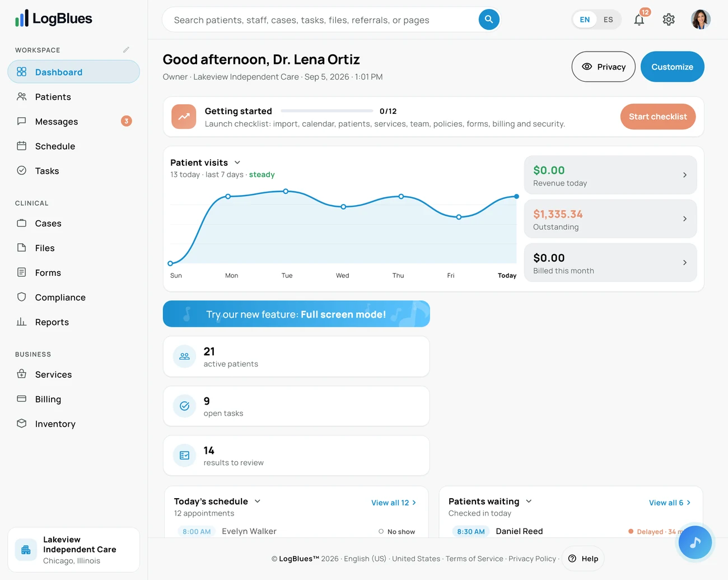The image size is (728, 580).
Task: Click the LogBlues logo
Action: (x=54, y=18)
